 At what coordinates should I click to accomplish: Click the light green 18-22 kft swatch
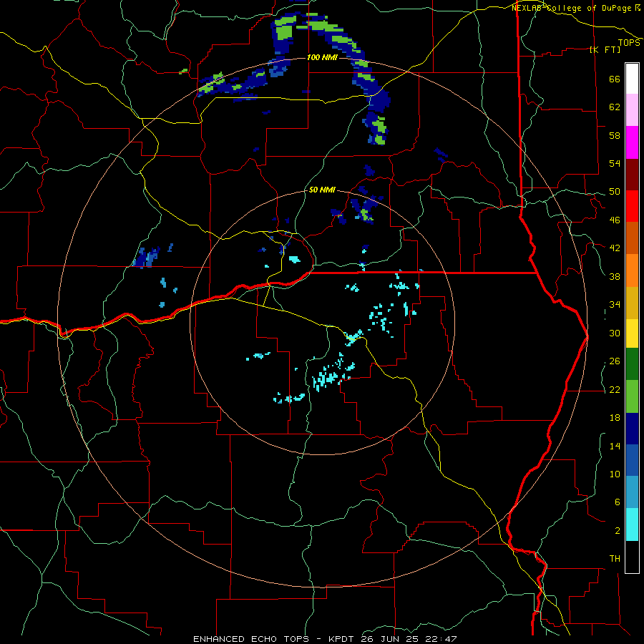(632, 396)
